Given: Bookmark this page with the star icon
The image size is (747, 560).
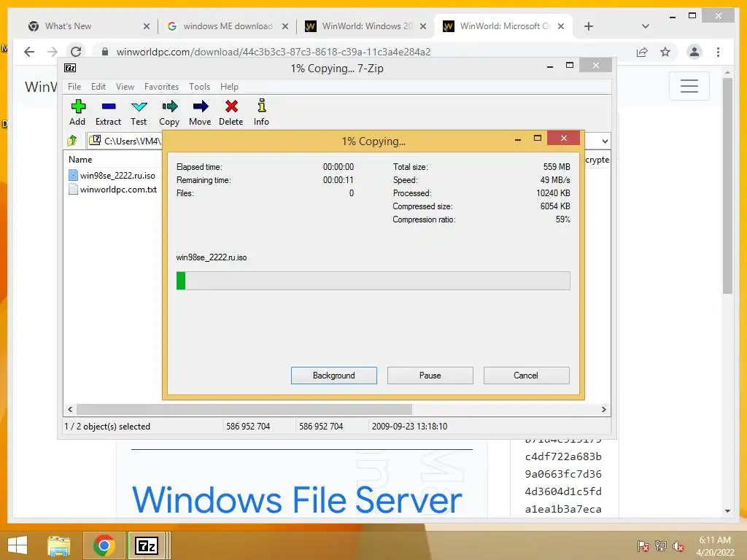Looking at the screenshot, I should click(665, 52).
